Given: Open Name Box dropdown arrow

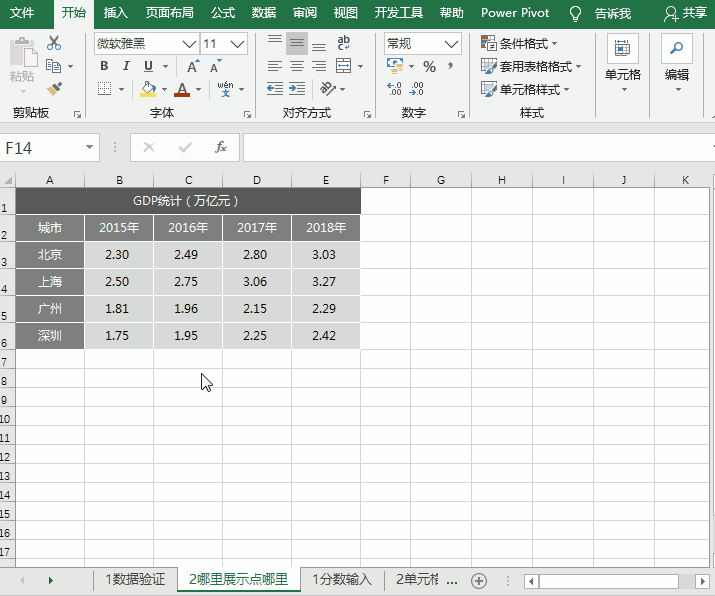Looking at the screenshot, I should coord(89,147).
